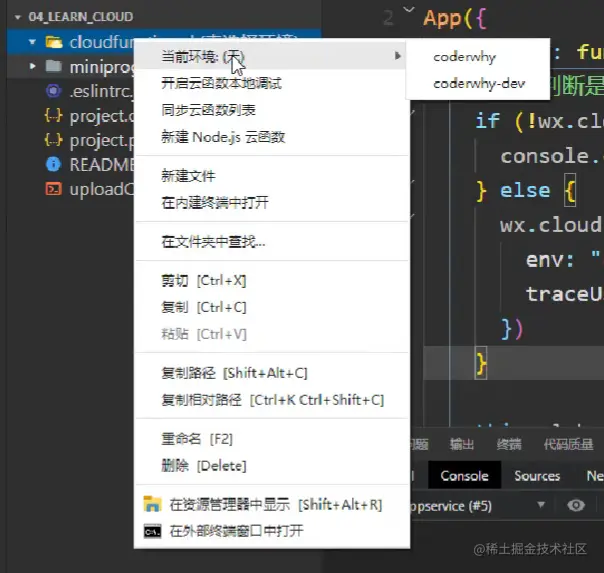Switch to the 终端 panel tab
The image size is (604, 573).
(509, 444)
